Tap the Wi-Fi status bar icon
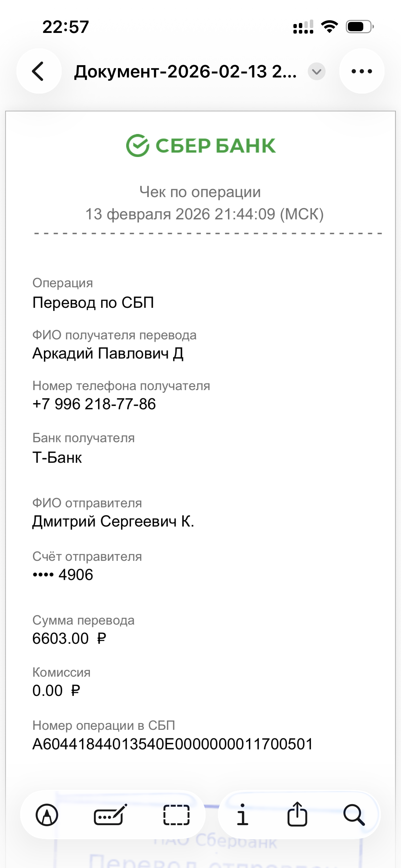401x868 pixels. pyautogui.click(x=329, y=26)
